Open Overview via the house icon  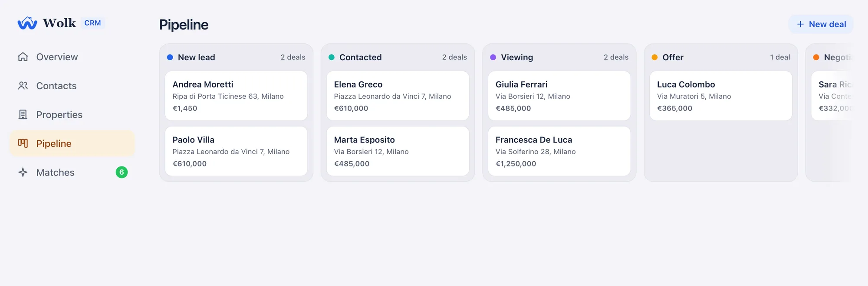[x=23, y=57]
